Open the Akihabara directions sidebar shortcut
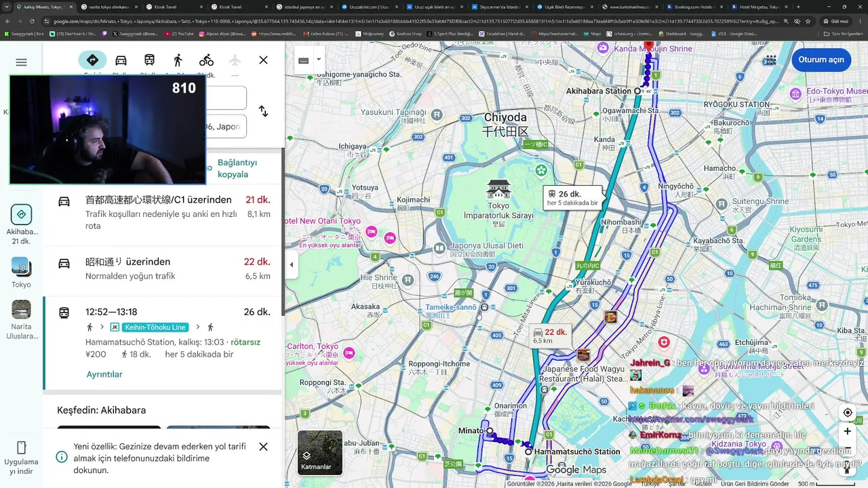 tap(21, 224)
